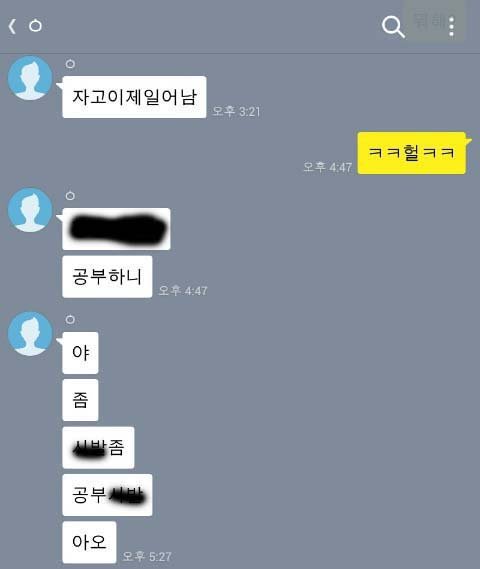This screenshot has width=480, height=569.
Task: Tap sender name above the 야 bubble
Action: pos(70,320)
